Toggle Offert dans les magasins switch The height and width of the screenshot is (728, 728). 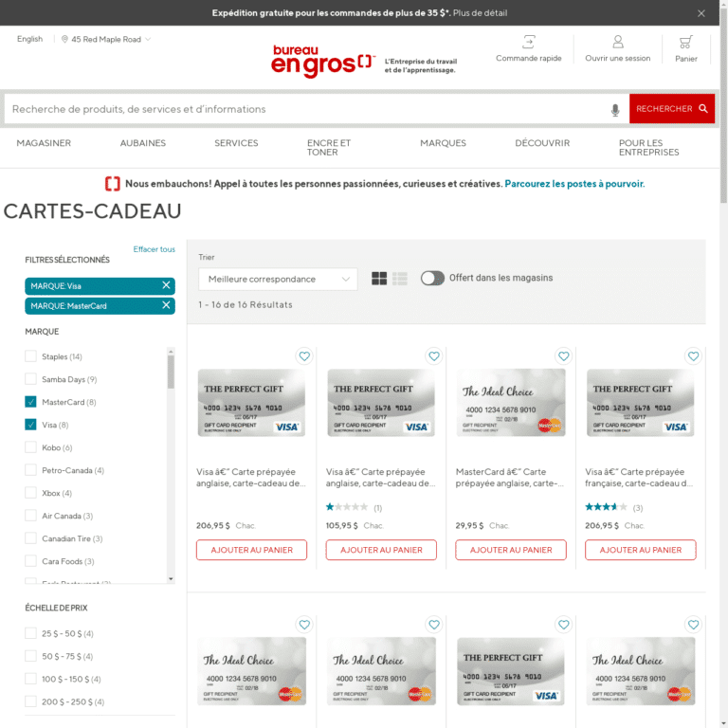pos(433,278)
